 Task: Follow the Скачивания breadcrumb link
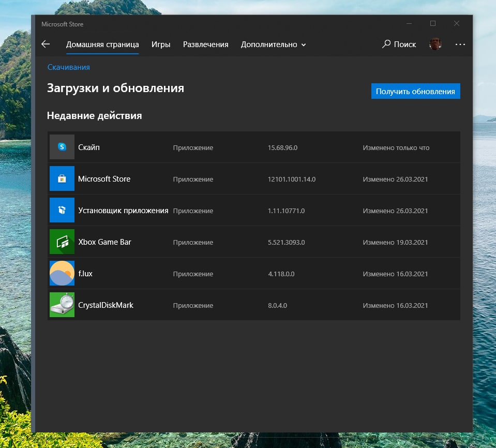tap(69, 67)
